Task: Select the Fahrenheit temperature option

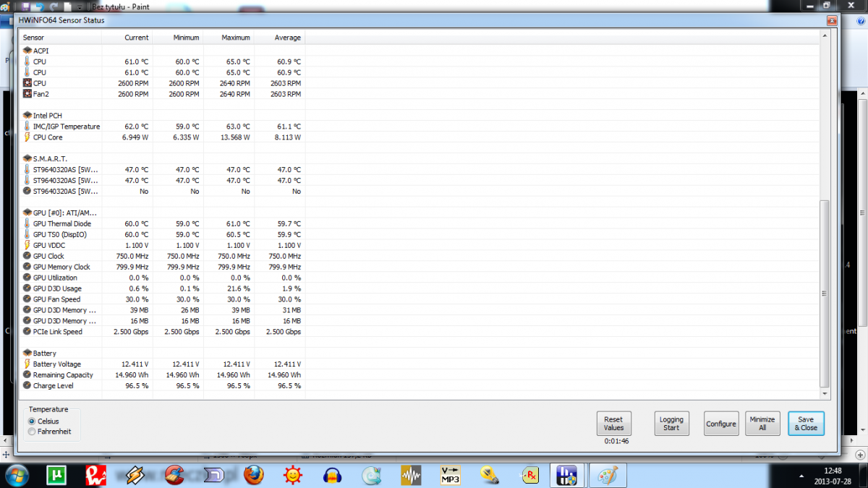Action: pos(48,432)
